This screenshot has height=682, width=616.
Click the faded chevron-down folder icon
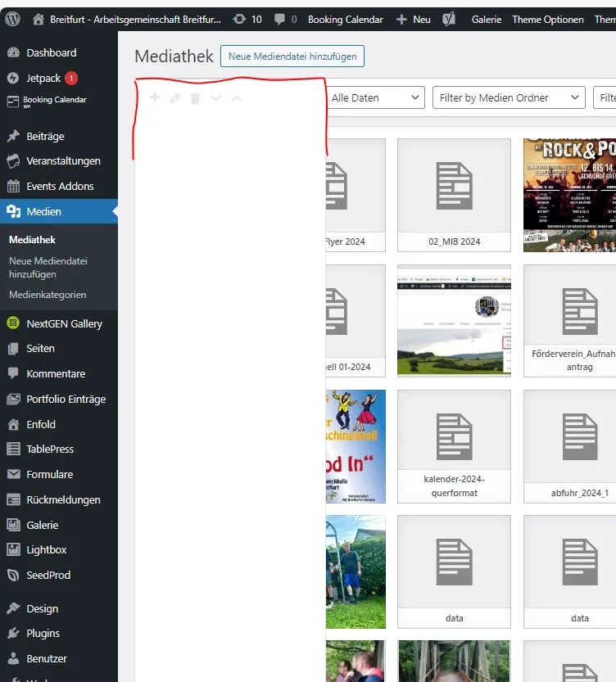pos(216,98)
